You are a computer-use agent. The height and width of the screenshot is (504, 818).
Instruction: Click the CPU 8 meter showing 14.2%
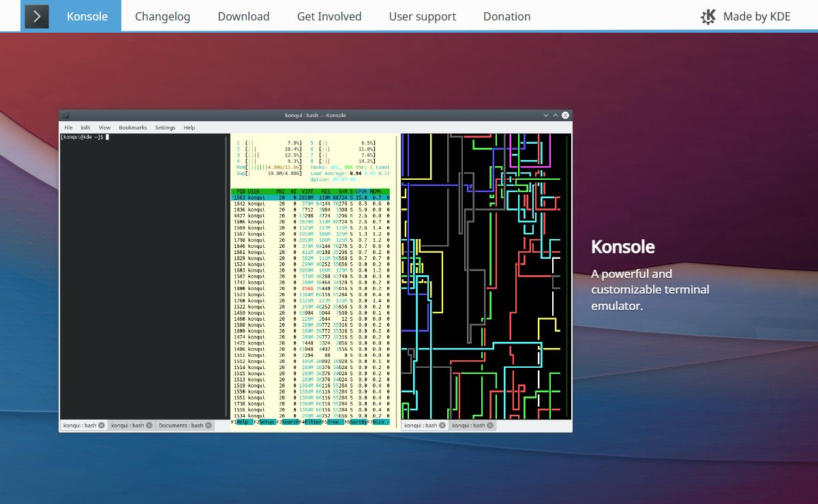[x=343, y=161]
